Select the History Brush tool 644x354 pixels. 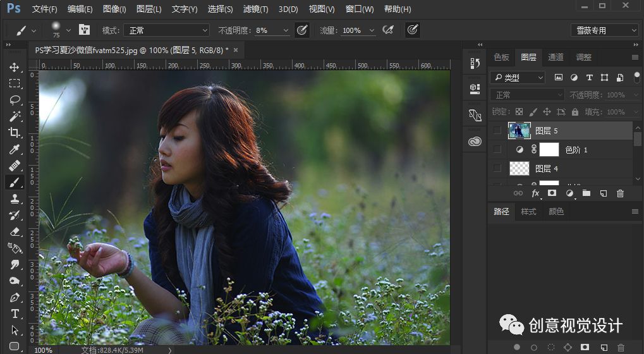click(15, 215)
